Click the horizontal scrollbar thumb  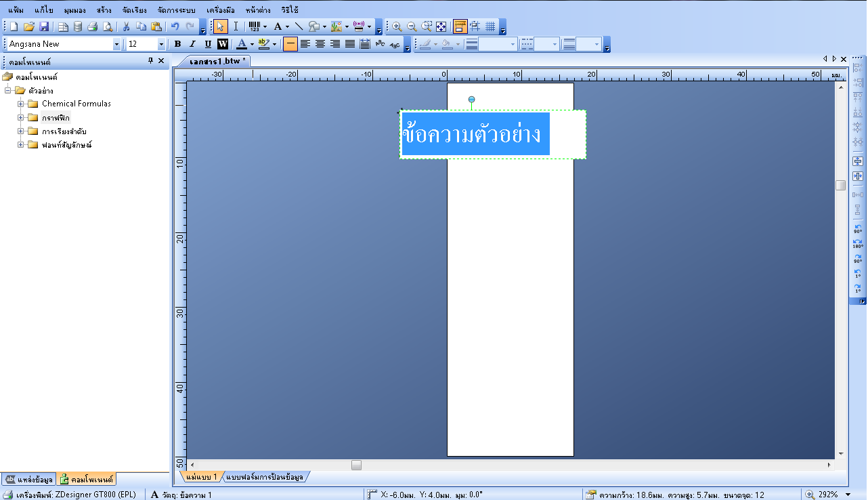tap(356, 465)
